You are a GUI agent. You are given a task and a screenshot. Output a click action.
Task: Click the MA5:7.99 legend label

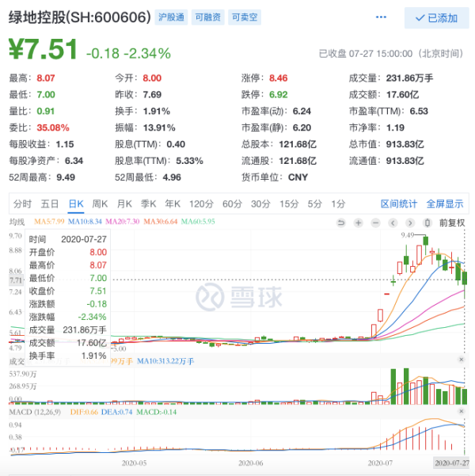[x=49, y=222]
